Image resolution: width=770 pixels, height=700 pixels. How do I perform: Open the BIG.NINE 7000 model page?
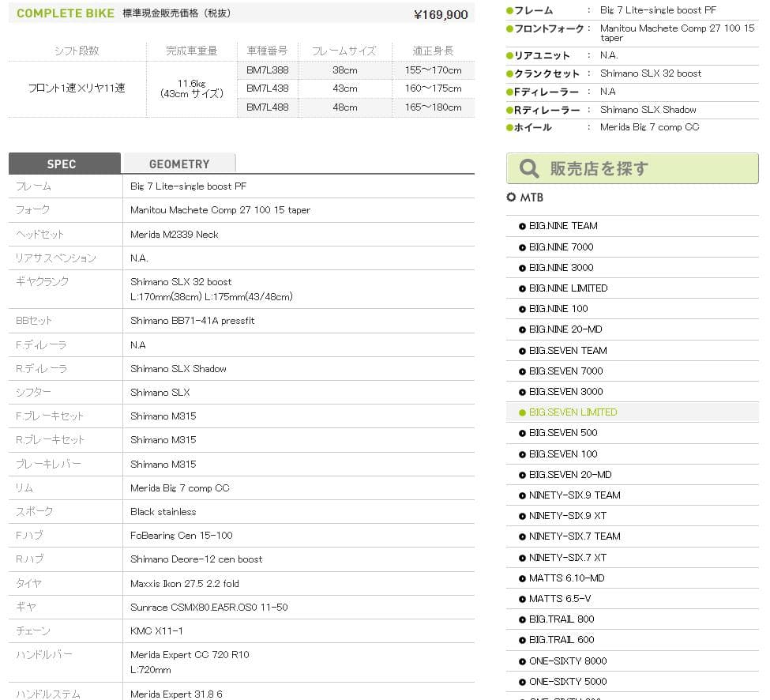tap(561, 247)
